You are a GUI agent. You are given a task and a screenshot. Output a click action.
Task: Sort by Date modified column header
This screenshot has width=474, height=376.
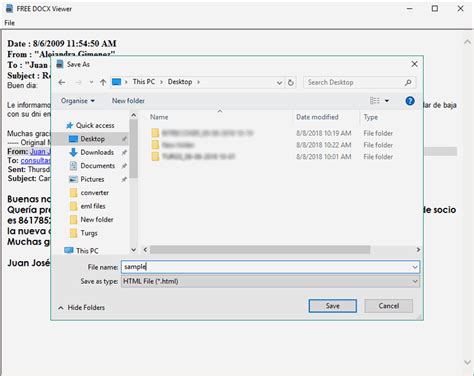tap(317, 117)
